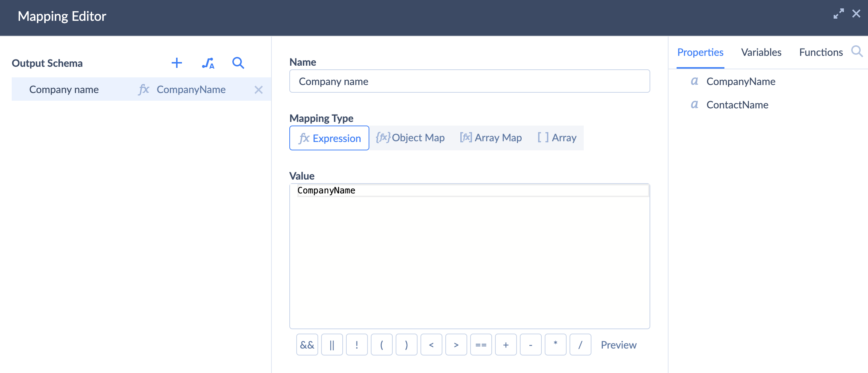Screen dimensions: 868x373
Task: Select Company name schema row
Action: 141,89
